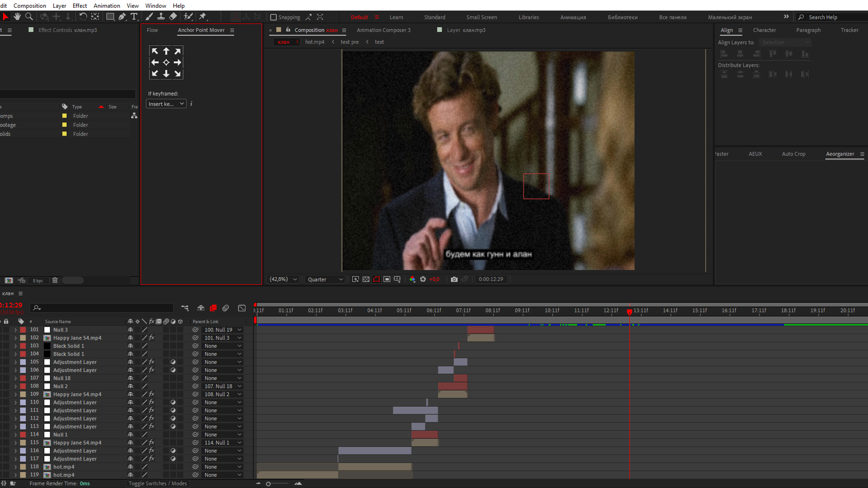The height and width of the screenshot is (488, 868).
Task: Select the Zoom magnifier tool
Action: pos(29,17)
